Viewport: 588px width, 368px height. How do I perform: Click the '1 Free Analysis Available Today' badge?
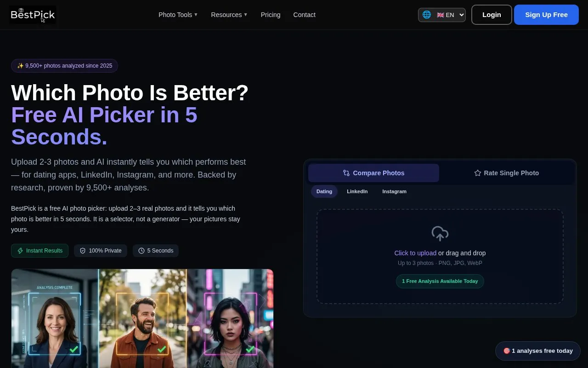(x=440, y=281)
